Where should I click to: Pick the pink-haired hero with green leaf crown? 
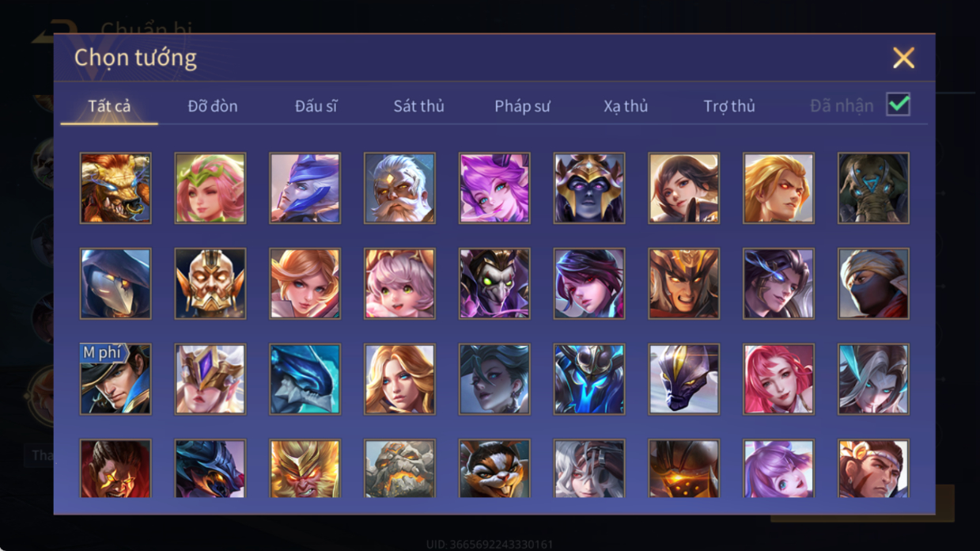point(210,188)
